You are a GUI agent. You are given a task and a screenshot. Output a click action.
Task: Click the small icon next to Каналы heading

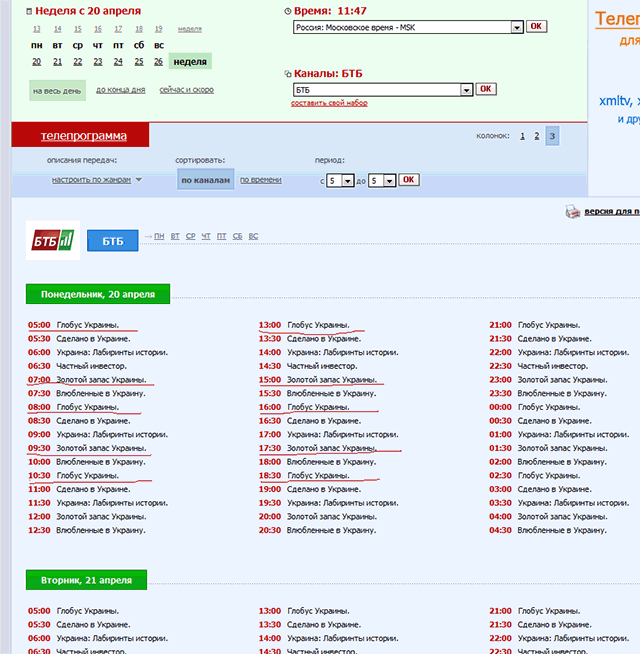(x=288, y=74)
